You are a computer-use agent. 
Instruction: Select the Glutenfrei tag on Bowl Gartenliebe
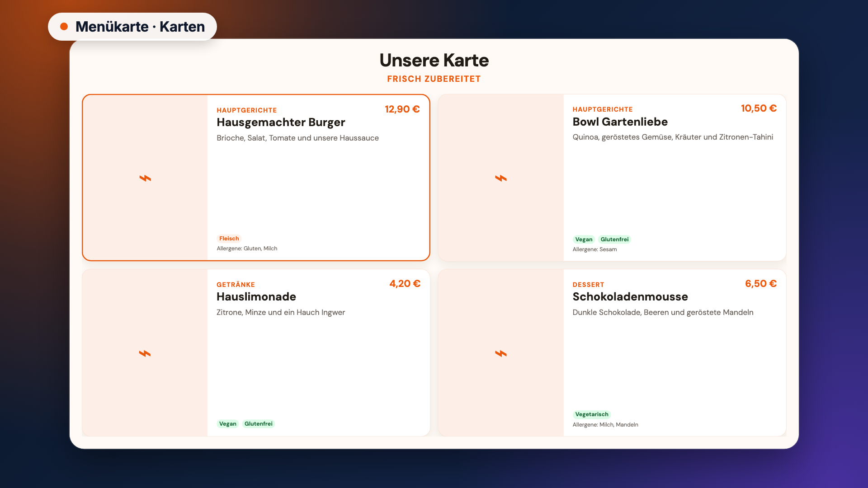click(614, 239)
